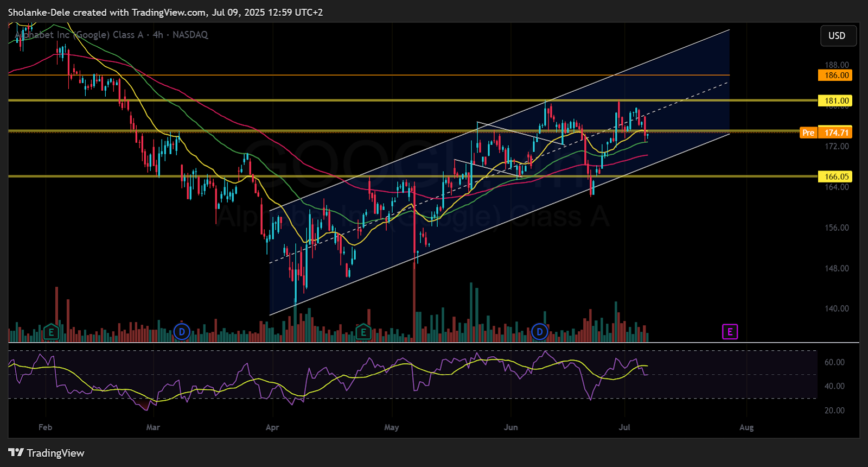The width and height of the screenshot is (868, 467).
Task: Click the RSI 20.00 scale value
Action: (834, 411)
